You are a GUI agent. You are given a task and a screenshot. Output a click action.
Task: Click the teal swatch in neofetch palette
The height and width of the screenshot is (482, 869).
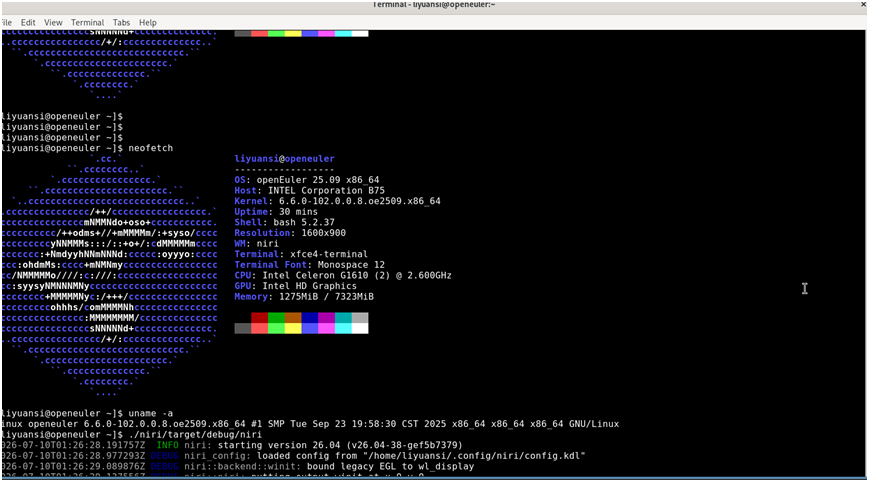[x=343, y=317]
